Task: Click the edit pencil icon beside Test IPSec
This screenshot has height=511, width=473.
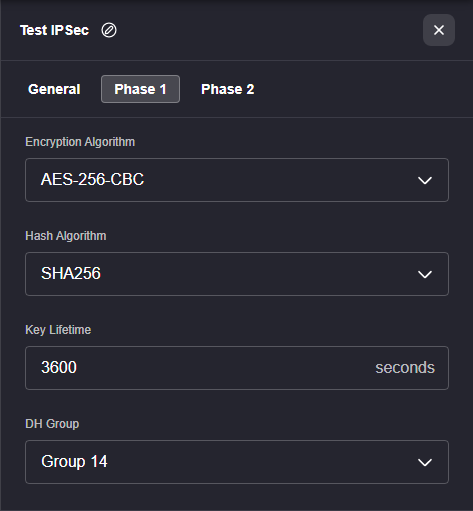Action: point(109,30)
